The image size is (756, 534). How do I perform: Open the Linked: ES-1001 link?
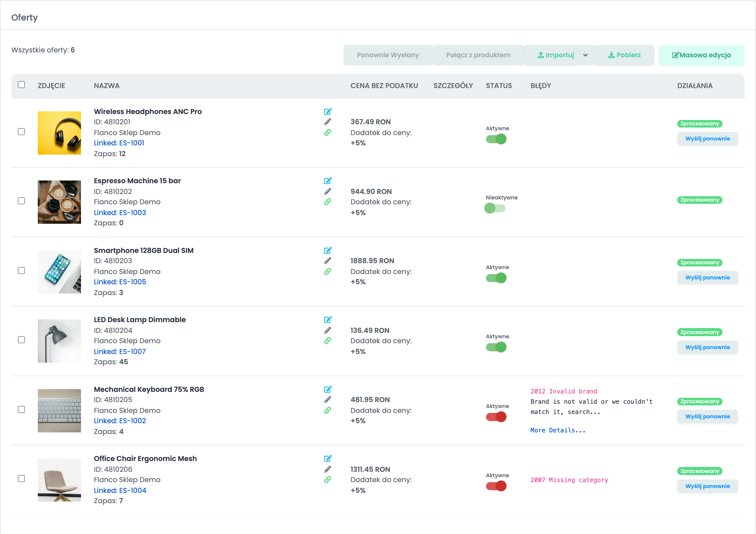pyautogui.click(x=119, y=143)
